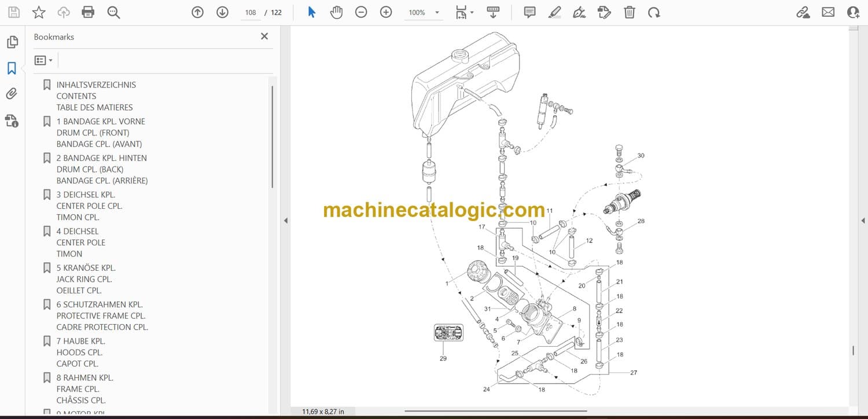Delete using the trash can icon
The width and height of the screenshot is (868, 419).
tap(630, 12)
